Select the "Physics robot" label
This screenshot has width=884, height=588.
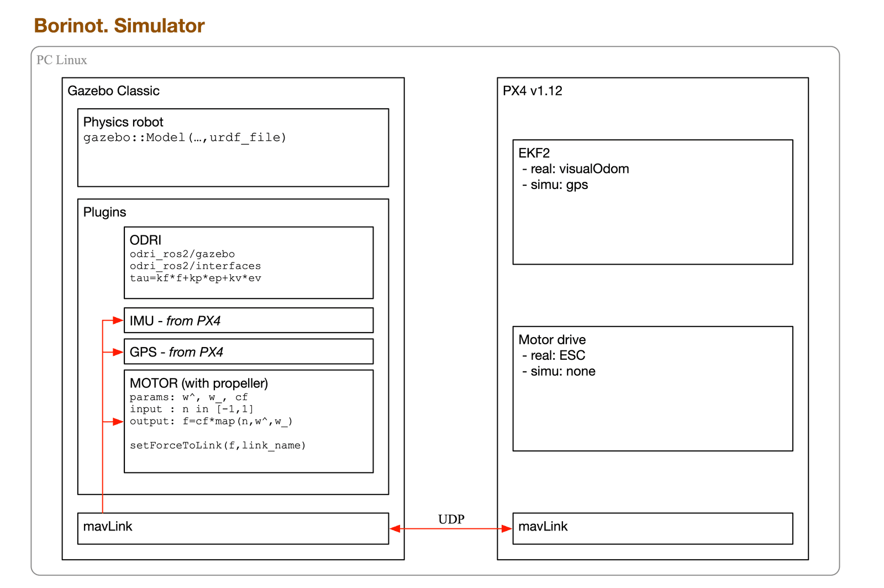click(x=123, y=122)
